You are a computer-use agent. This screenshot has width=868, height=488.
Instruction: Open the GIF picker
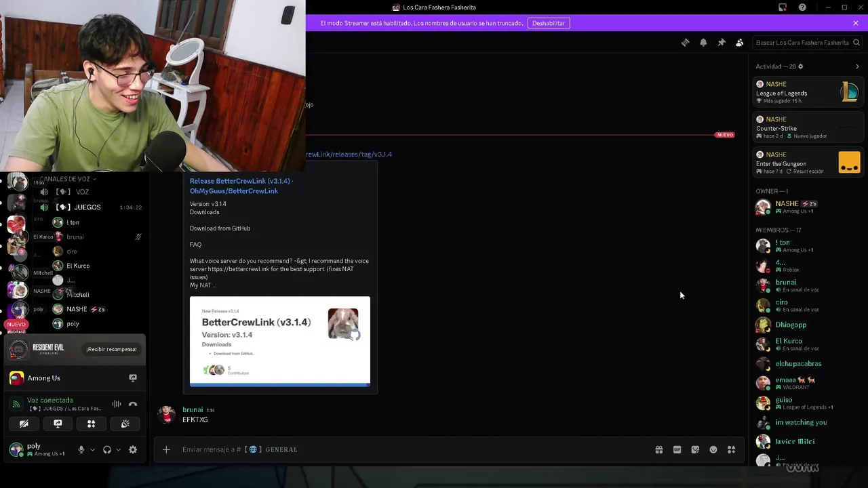tap(677, 449)
